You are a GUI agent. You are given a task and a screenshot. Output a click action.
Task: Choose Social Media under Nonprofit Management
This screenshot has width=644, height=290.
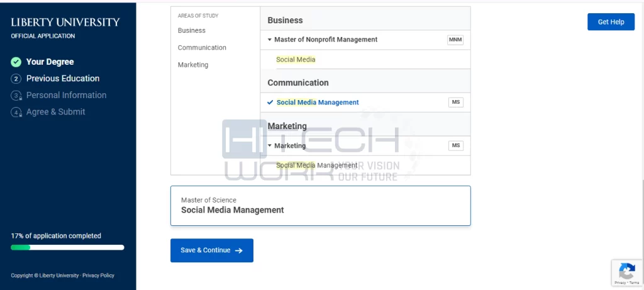click(296, 60)
